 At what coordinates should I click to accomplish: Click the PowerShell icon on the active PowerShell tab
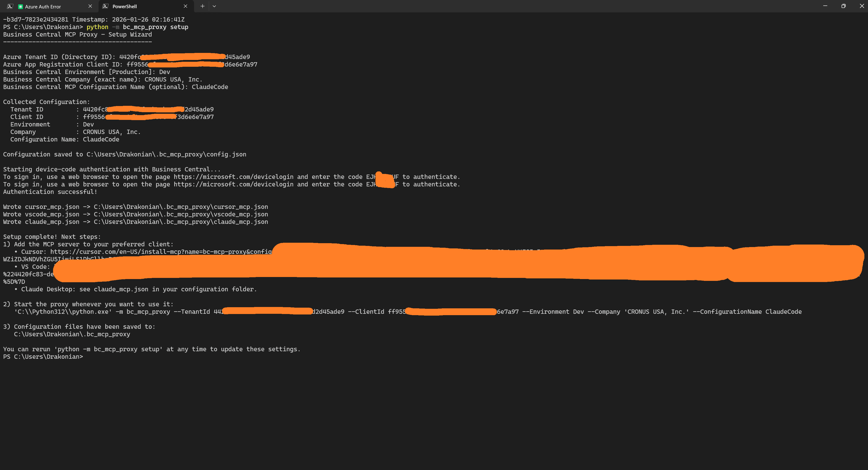click(x=105, y=6)
